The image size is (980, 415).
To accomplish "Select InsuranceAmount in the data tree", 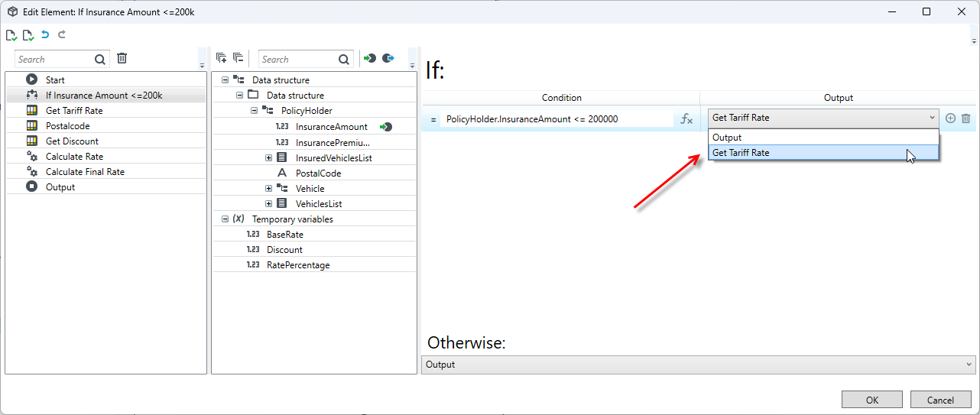I will pyautogui.click(x=331, y=127).
